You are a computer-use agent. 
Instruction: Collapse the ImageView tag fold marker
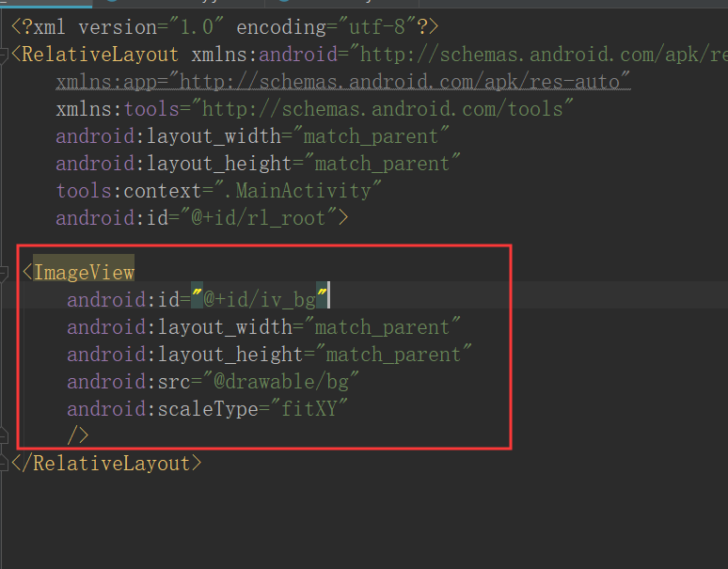click(x=3, y=273)
